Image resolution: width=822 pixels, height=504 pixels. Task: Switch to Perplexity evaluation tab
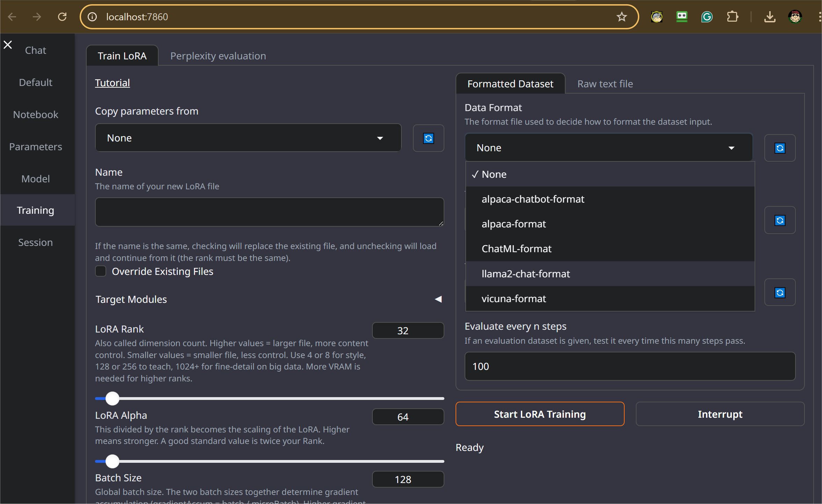(218, 56)
